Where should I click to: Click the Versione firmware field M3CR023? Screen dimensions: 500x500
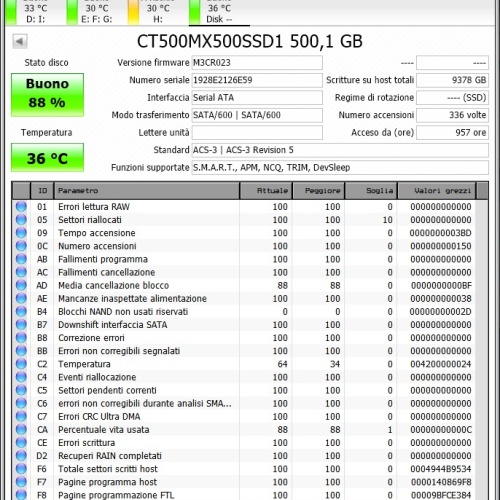click(257, 63)
